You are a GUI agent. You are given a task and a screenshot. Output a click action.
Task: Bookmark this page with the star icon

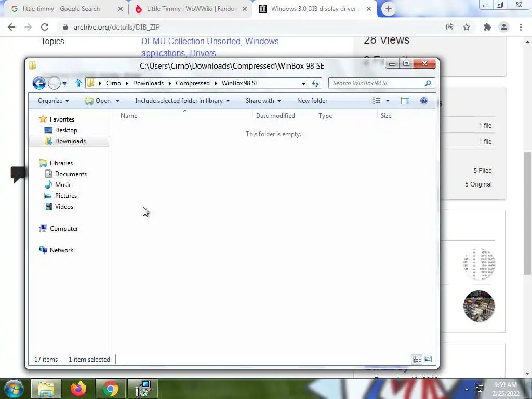(467, 27)
